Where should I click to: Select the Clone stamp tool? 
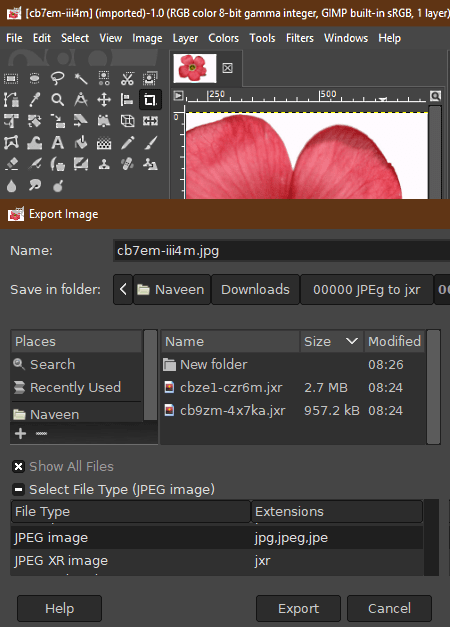point(104,164)
